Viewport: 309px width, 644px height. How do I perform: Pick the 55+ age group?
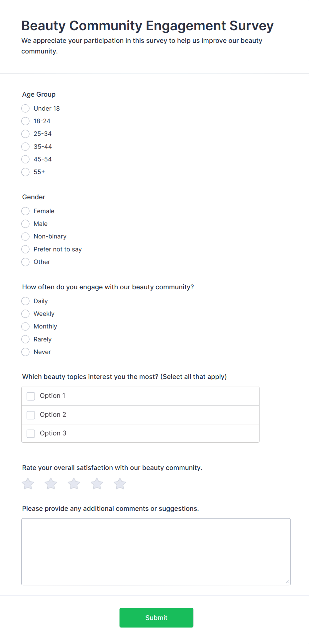(26, 172)
